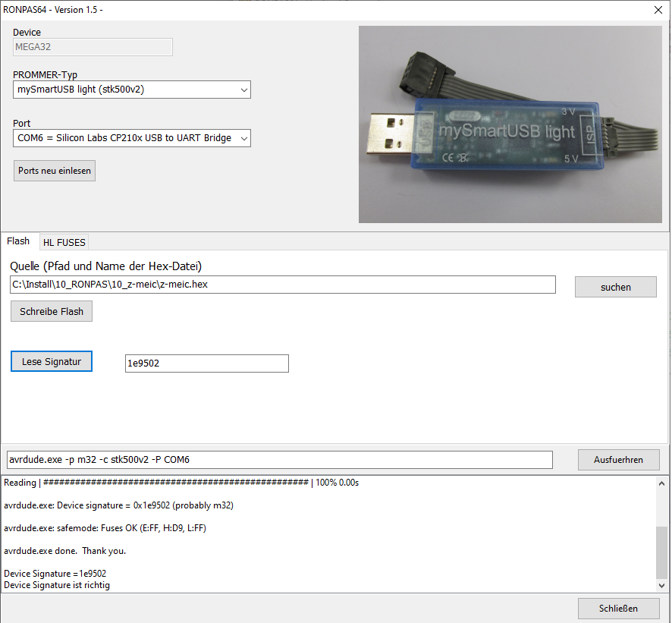The image size is (672, 623).
Task: Click the output log scroll-up arrow
Action: coord(661,483)
